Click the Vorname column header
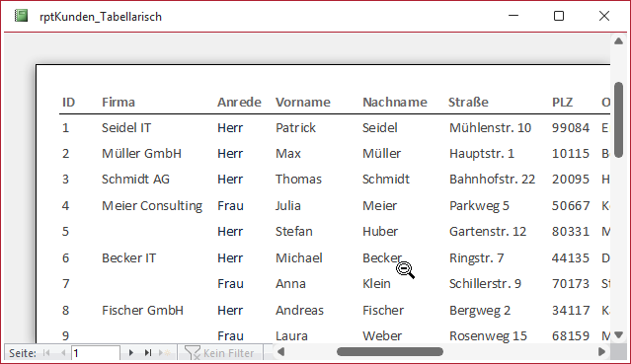The height and width of the screenshot is (364, 631). [303, 103]
